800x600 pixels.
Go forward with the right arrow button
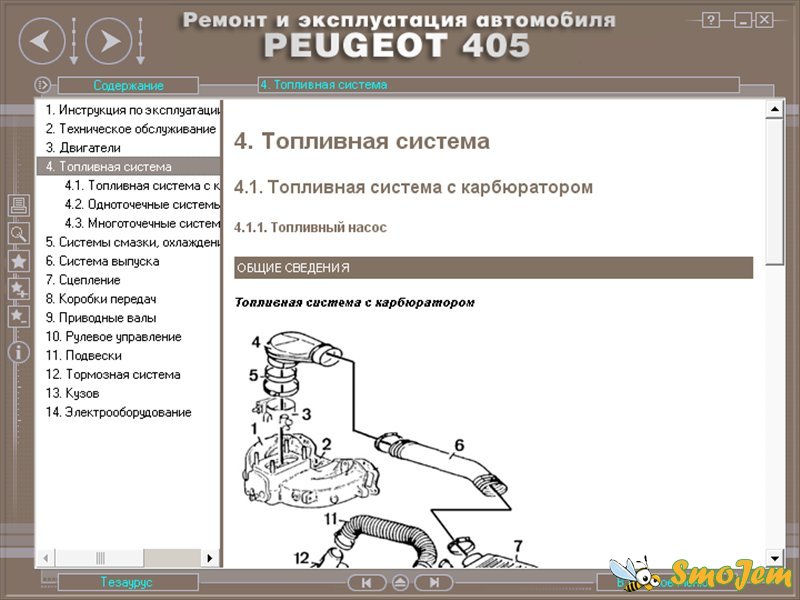coord(109,41)
